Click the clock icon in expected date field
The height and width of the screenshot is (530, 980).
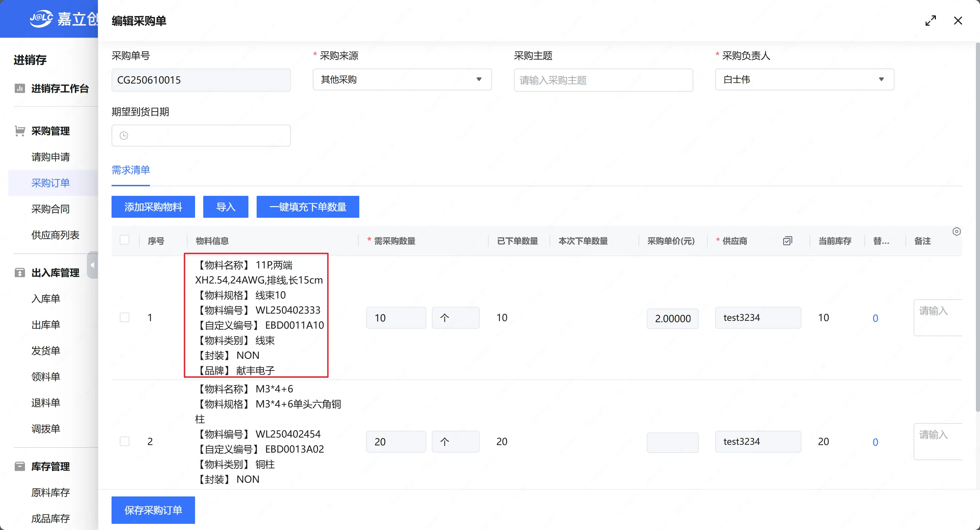pos(124,136)
